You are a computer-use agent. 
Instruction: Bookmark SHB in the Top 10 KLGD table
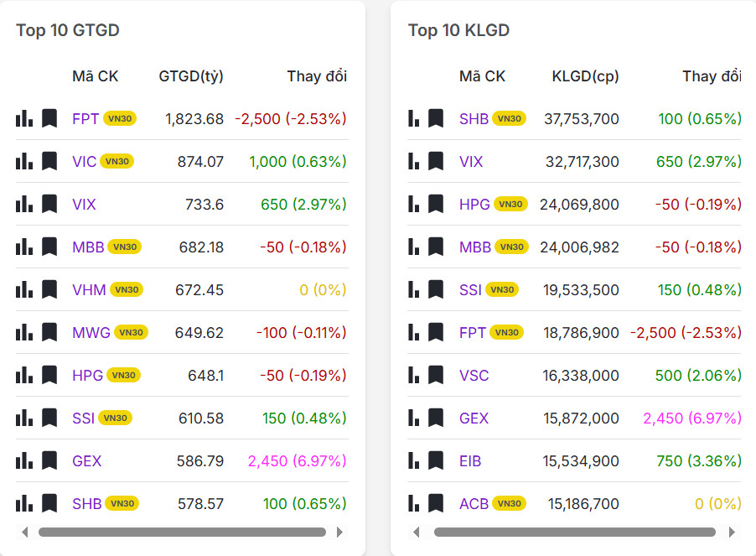[436, 118]
